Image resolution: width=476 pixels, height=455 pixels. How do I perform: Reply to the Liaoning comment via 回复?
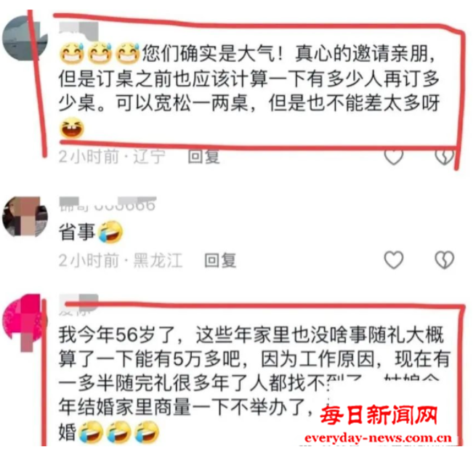point(203,156)
